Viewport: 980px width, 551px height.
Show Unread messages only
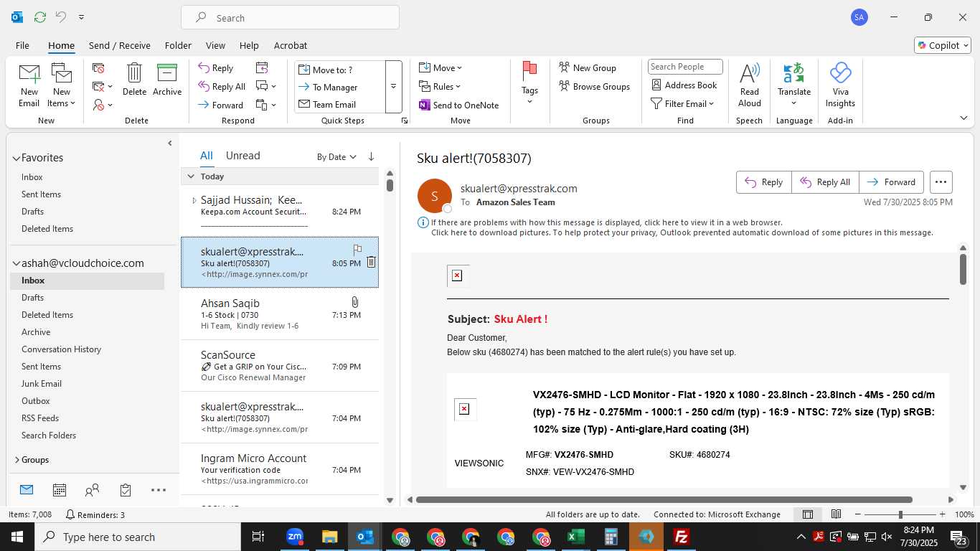pos(243,156)
